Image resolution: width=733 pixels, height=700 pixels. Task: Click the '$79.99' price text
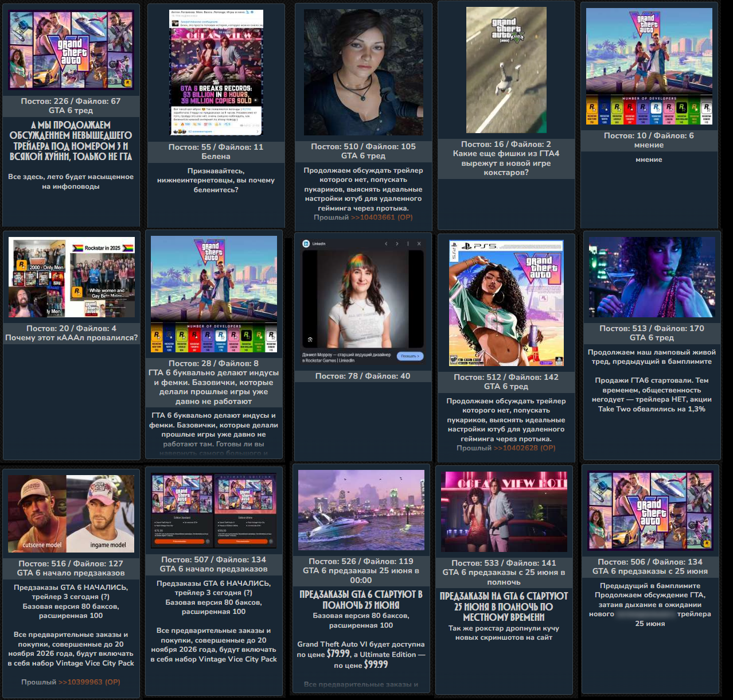tap(338, 654)
